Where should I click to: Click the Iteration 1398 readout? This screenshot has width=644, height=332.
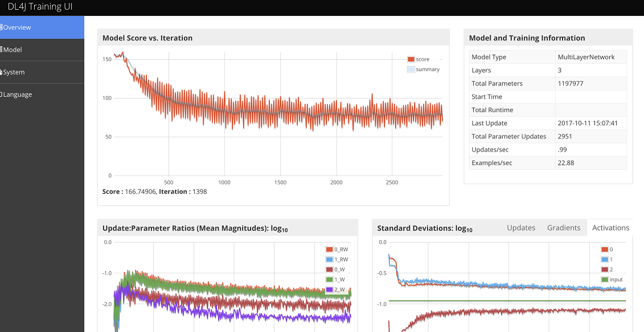tap(183, 191)
